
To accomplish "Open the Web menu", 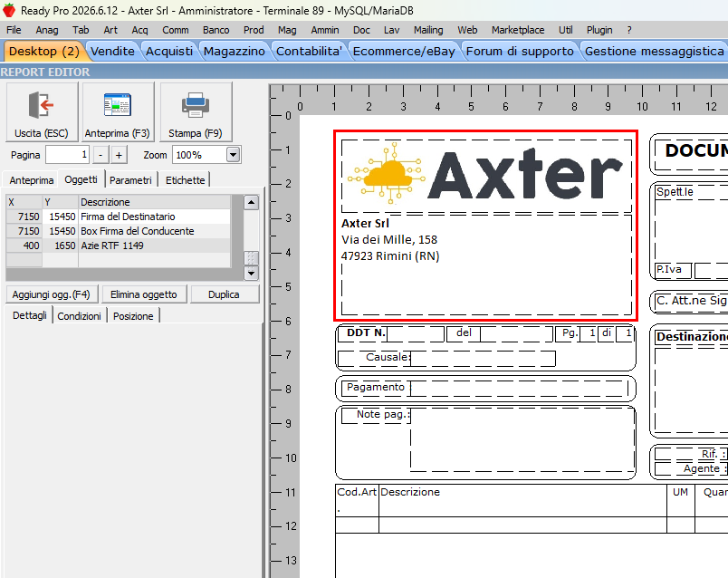I will coord(467,30).
